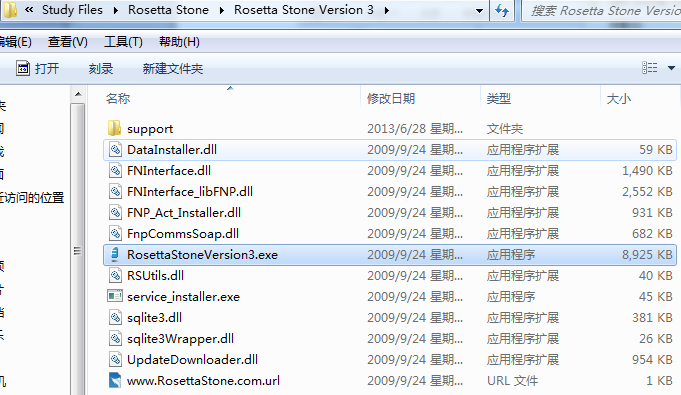Image resolution: width=681 pixels, height=395 pixels.
Task: Select the sqlite3.dll file icon
Action: (x=115, y=317)
